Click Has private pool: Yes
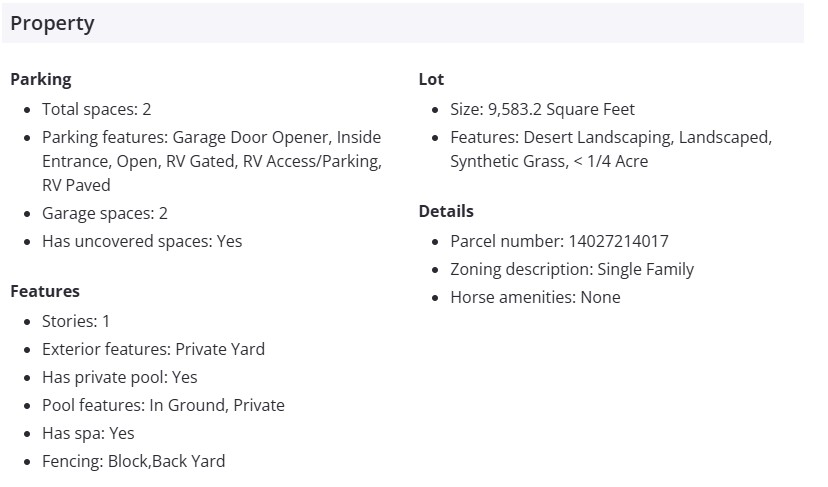Screen dimensions: 828x487 [119, 377]
